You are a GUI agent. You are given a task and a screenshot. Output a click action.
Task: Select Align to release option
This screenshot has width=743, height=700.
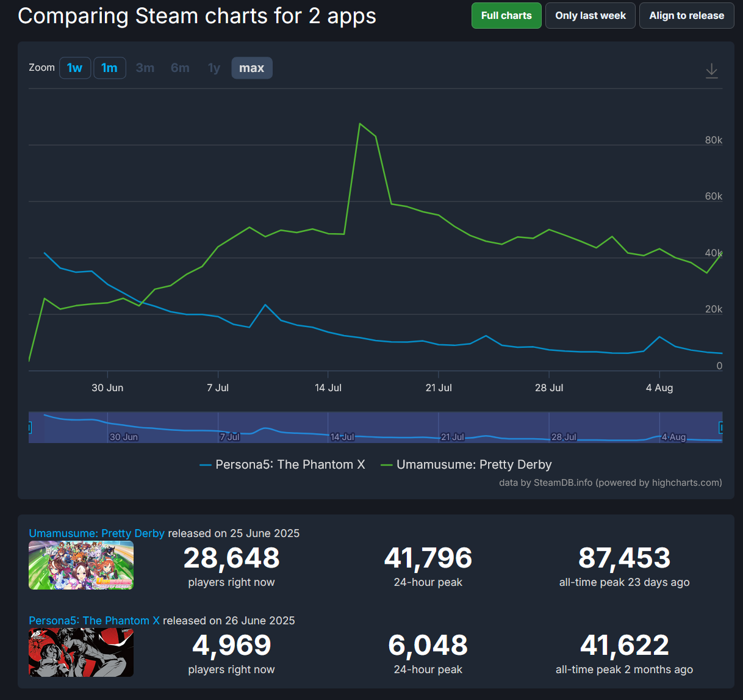pyautogui.click(x=687, y=16)
